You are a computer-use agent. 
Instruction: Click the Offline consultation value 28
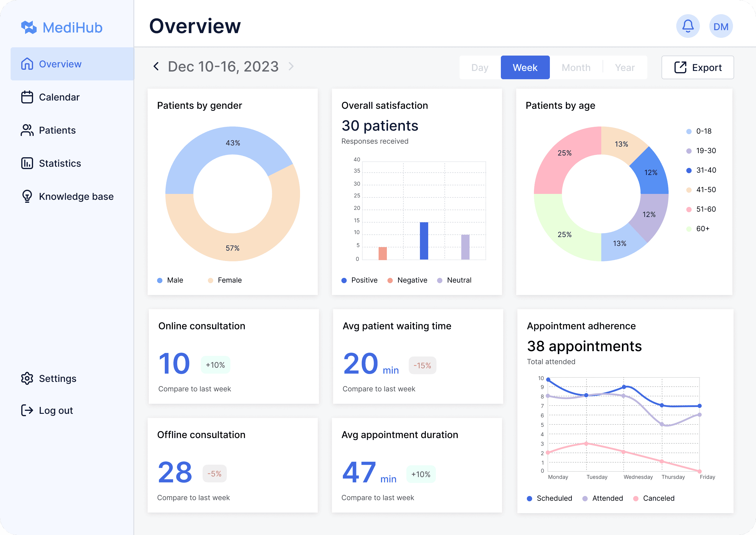pyautogui.click(x=175, y=473)
